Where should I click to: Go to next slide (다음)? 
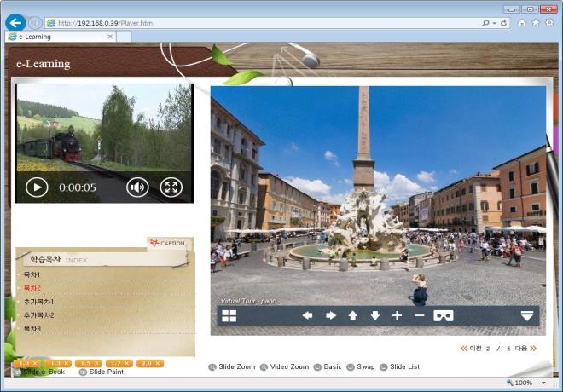click(x=525, y=349)
